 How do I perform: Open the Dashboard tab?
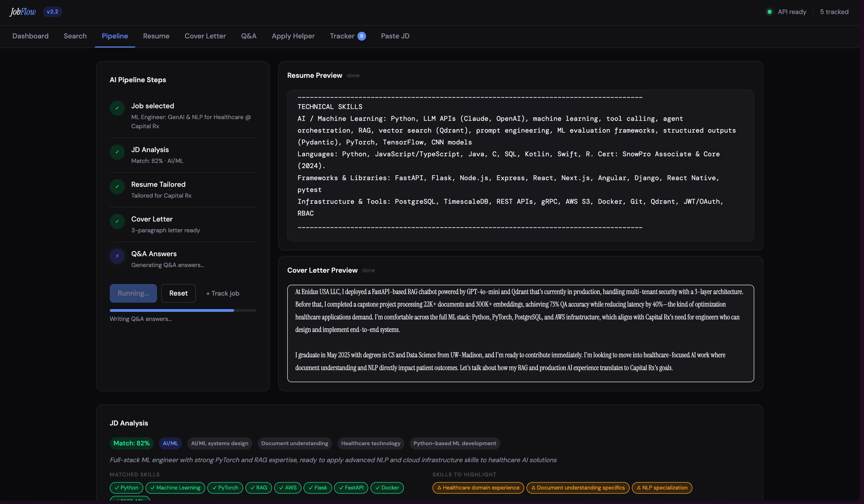[x=31, y=36]
